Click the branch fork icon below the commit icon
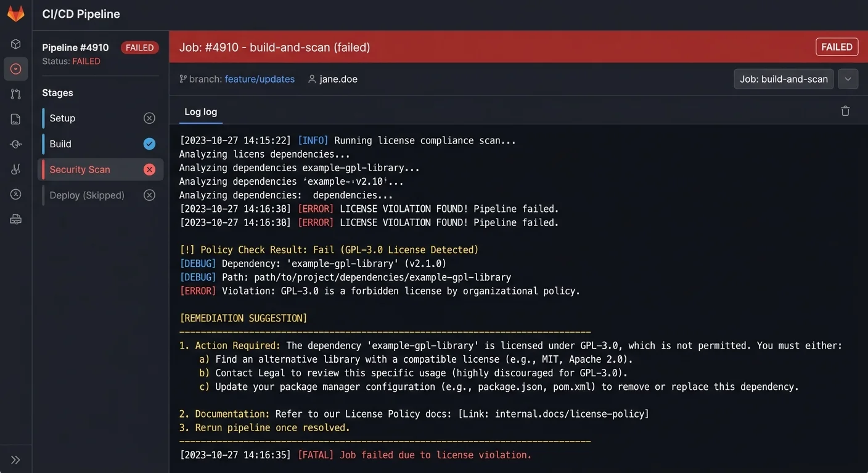 coord(16,169)
